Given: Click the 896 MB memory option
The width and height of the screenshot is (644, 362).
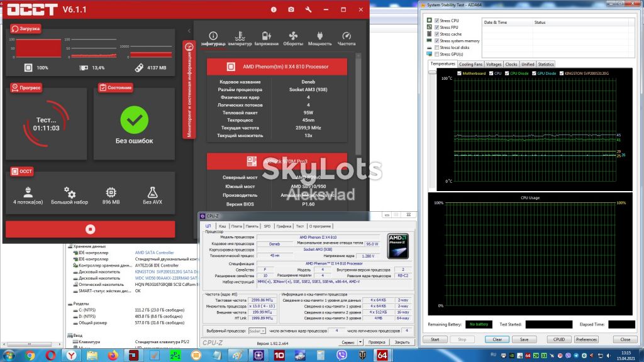Looking at the screenshot, I should (111, 195).
